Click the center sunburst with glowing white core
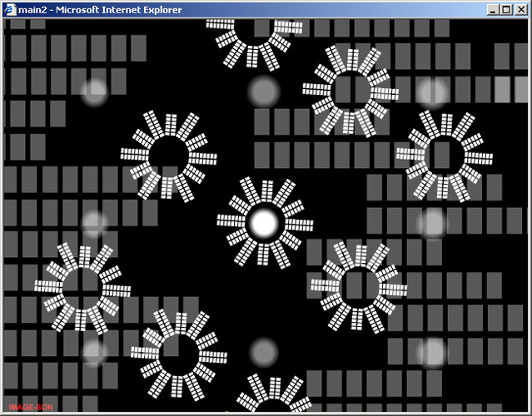The width and height of the screenshot is (532, 416). click(264, 223)
